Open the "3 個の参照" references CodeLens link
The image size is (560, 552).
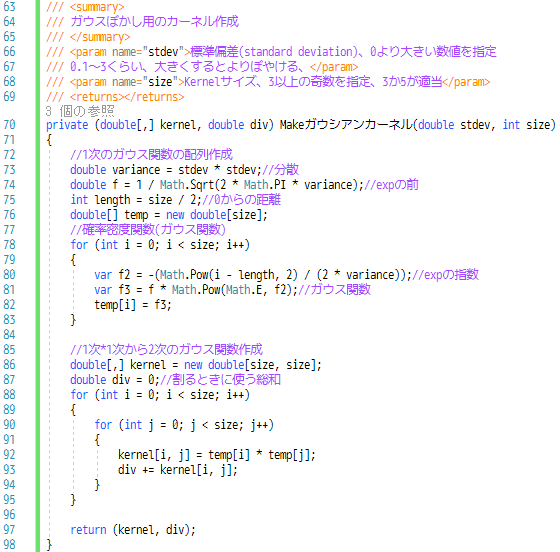coord(80,111)
